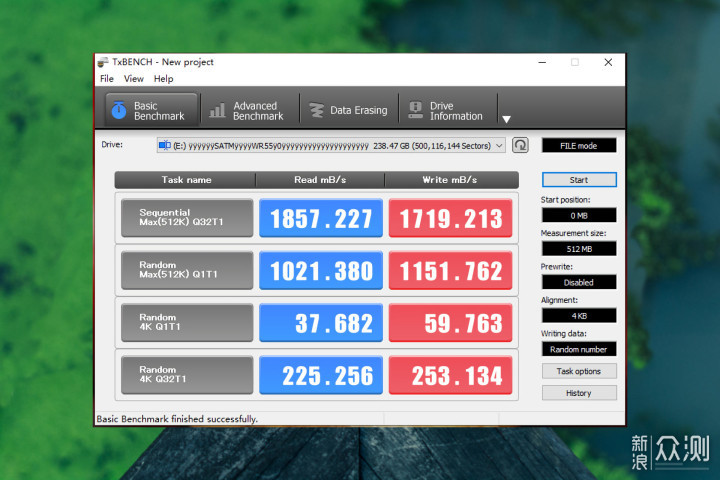This screenshot has width=720, height=480.
Task: Click the Sequential Max(512K) Q32T1 task button
Action: click(187, 218)
